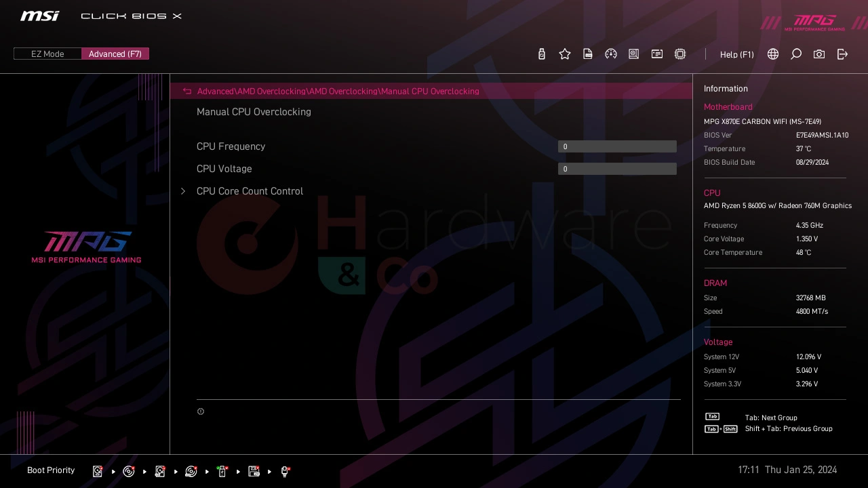Viewport: 868px width, 488px height.
Task: Click CPU frequency value 4.35 GHz
Action: 810,226
